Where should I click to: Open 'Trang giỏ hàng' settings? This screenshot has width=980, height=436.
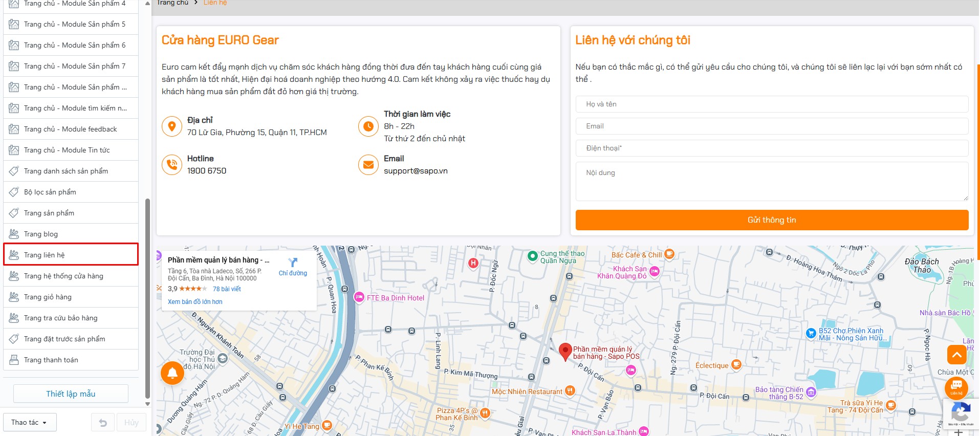tap(71, 297)
